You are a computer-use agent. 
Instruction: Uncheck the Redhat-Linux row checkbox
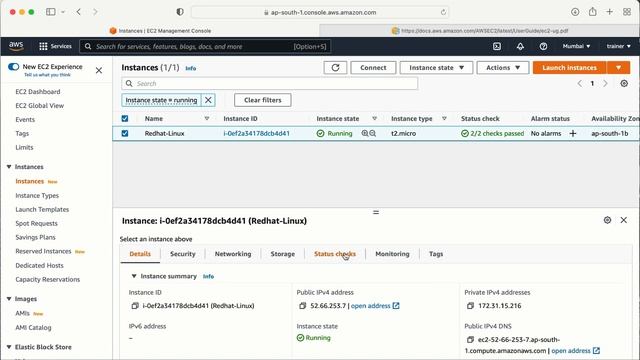(x=125, y=133)
